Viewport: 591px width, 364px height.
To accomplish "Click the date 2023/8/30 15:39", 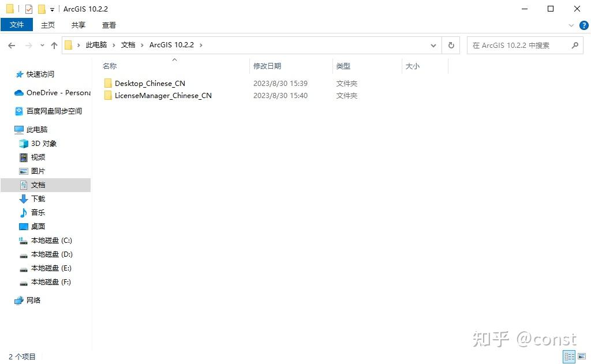I will 280,83.
